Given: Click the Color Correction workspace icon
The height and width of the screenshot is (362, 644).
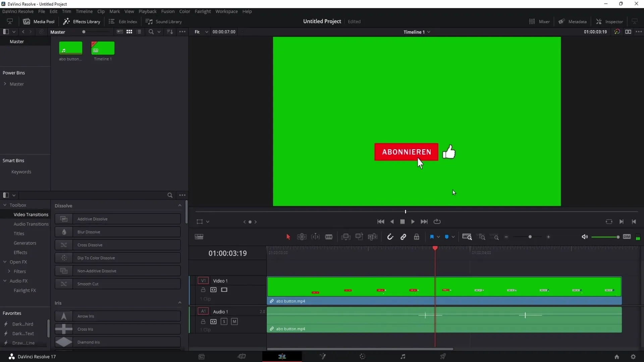Looking at the screenshot, I should point(363,357).
